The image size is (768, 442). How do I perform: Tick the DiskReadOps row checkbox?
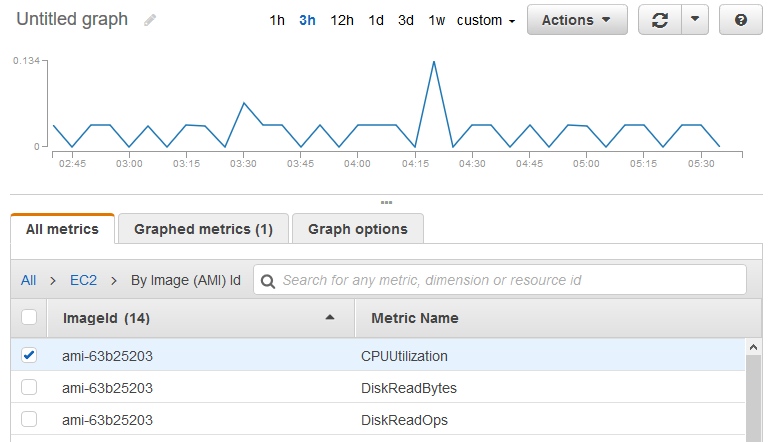pos(29,420)
